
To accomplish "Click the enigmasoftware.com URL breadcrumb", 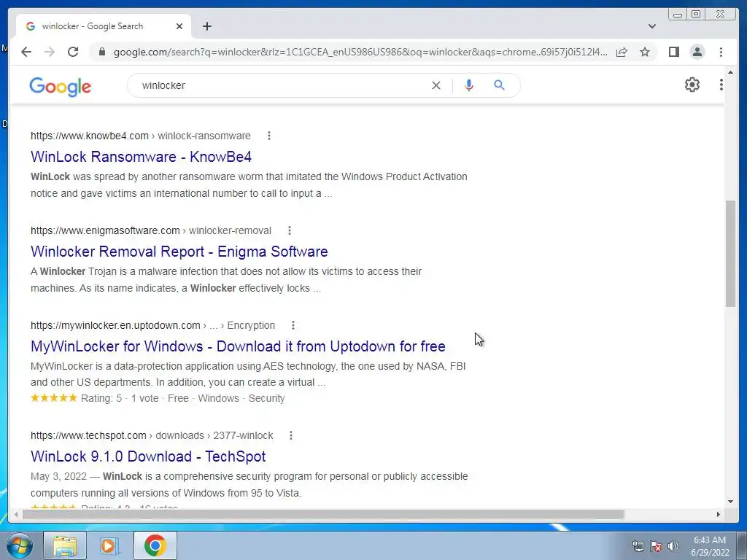I will 151,230.
